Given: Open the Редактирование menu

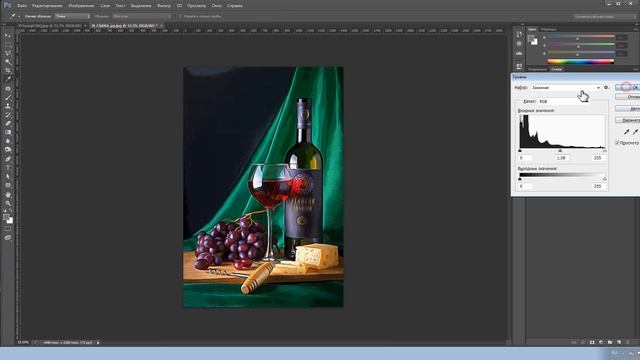Looking at the screenshot, I should tap(47, 6).
